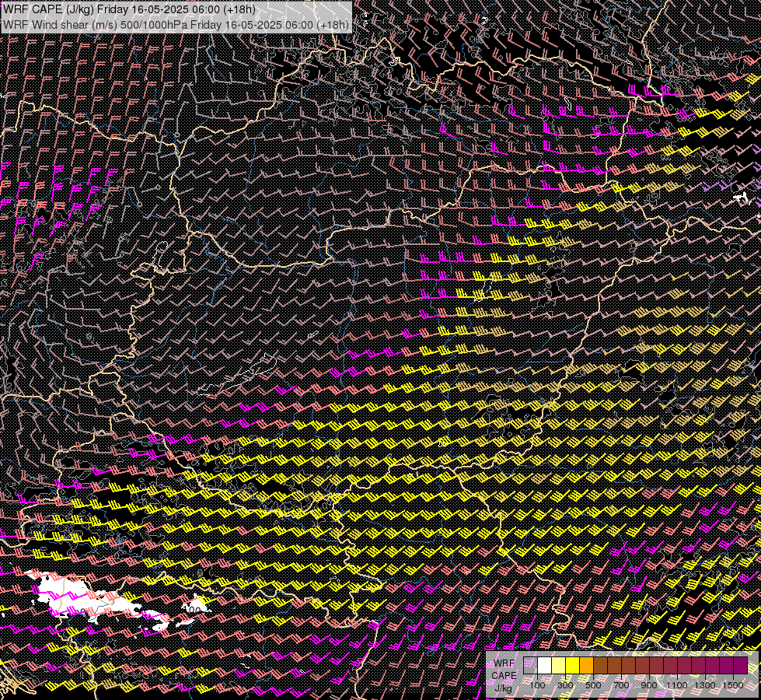Viewport: 761px width, 700px height.
Task: Click the darkest purple swatch at legend's end
Action: (x=741, y=665)
